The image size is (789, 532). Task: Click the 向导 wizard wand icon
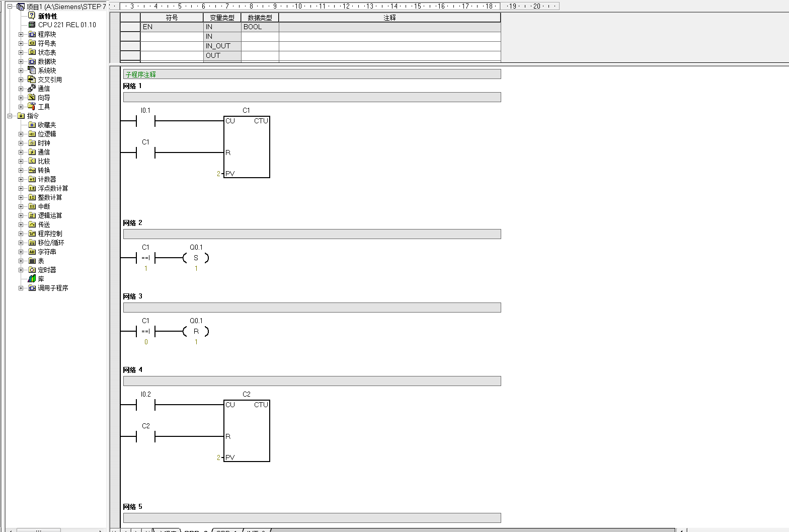32,98
